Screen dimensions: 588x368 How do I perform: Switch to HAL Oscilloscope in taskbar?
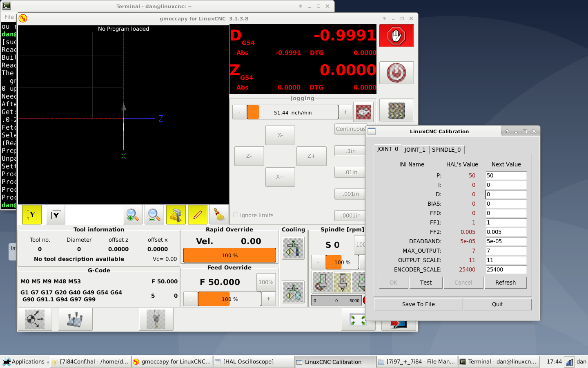click(254, 362)
